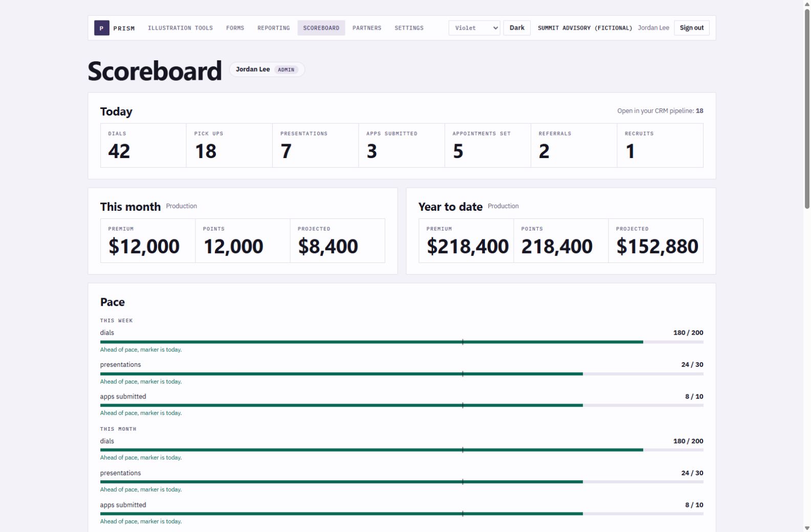Click Year to date points 218,400
This screenshot has width=811, height=532.
[x=561, y=241]
